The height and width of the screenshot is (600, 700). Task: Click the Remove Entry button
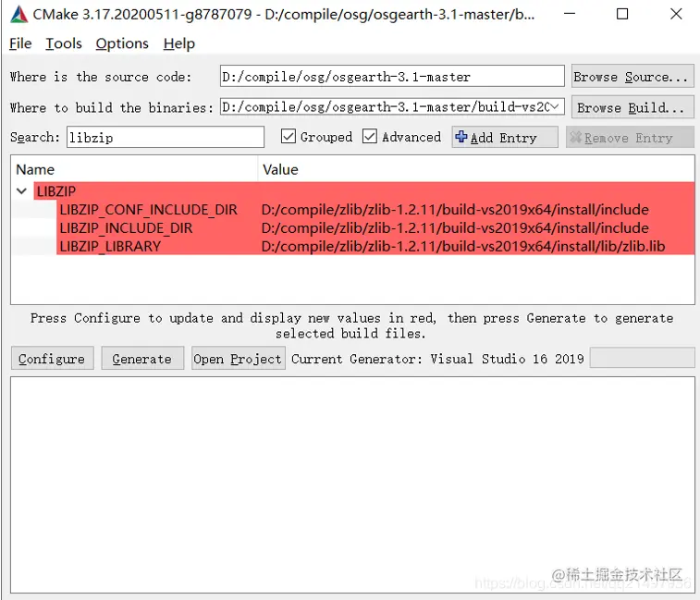pos(630,137)
